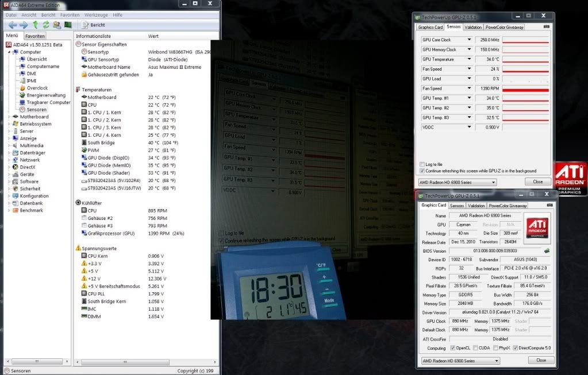Open the device dropdown in GPU-Z Sensors window

(x=458, y=182)
